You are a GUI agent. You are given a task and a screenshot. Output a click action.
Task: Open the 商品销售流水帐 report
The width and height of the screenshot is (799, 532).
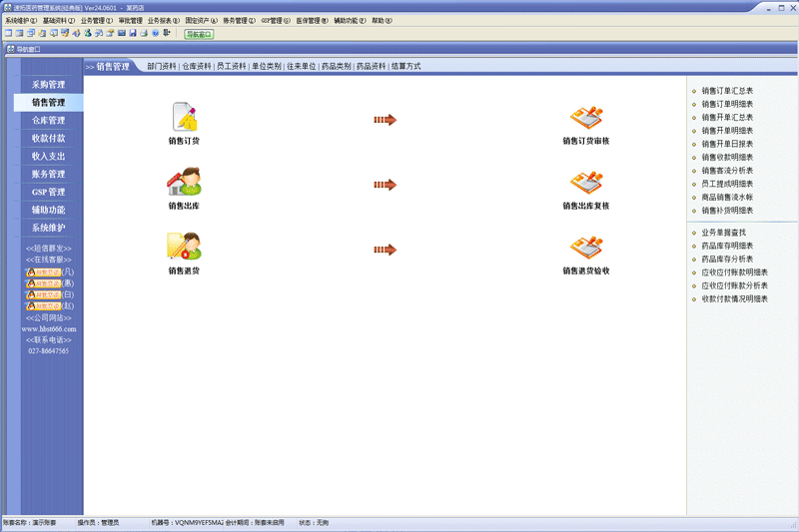(x=727, y=197)
